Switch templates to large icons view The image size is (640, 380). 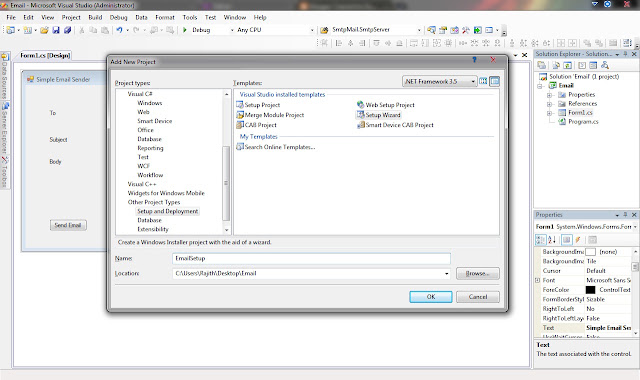[x=483, y=81]
